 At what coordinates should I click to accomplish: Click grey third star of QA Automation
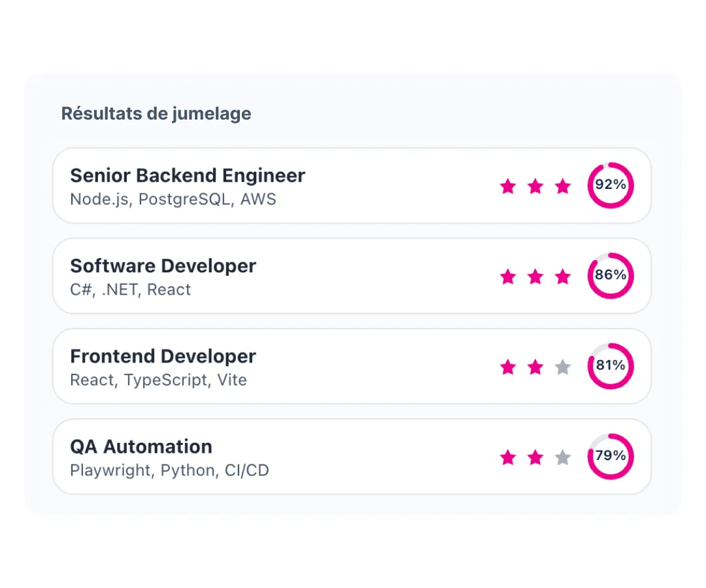[563, 457]
